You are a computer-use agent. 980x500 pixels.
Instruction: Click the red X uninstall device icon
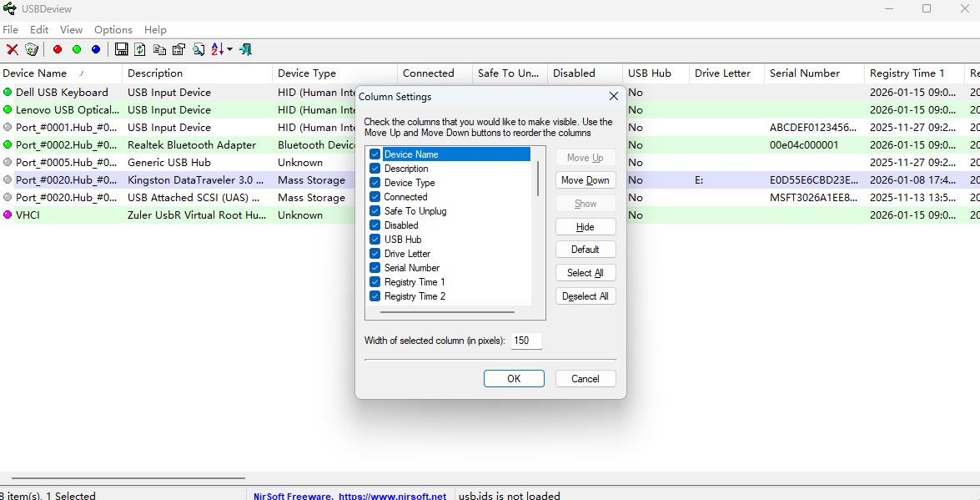click(x=13, y=50)
